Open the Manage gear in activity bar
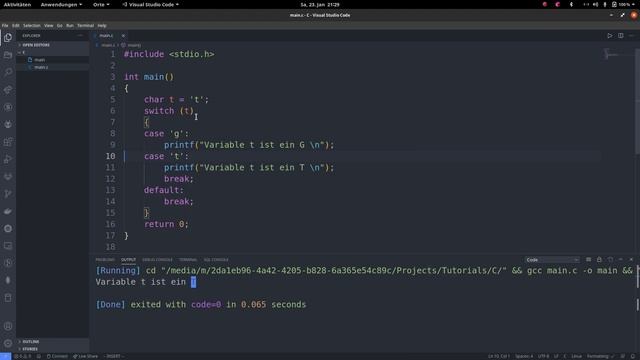Image resolution: width=640 pixels, height=360 pixels. point(8,343)
